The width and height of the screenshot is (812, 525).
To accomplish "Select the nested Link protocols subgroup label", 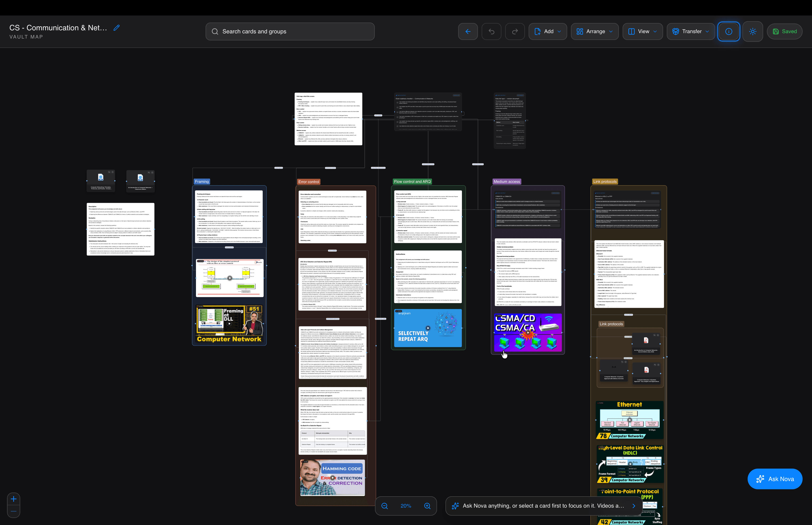I will [x=611, y=324].
